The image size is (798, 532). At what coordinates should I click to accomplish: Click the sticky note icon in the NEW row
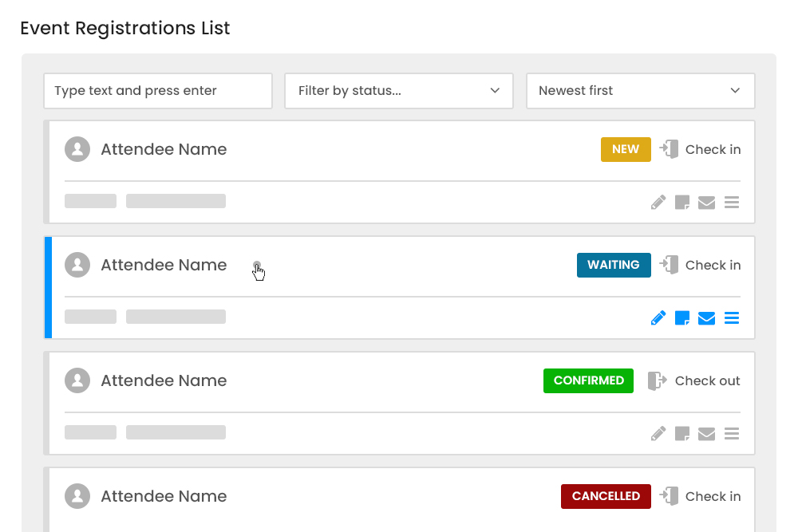682,203
